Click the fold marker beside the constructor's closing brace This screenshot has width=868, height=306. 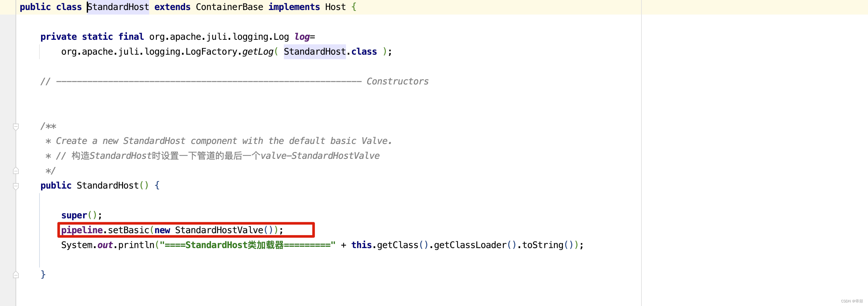(16, 275)
